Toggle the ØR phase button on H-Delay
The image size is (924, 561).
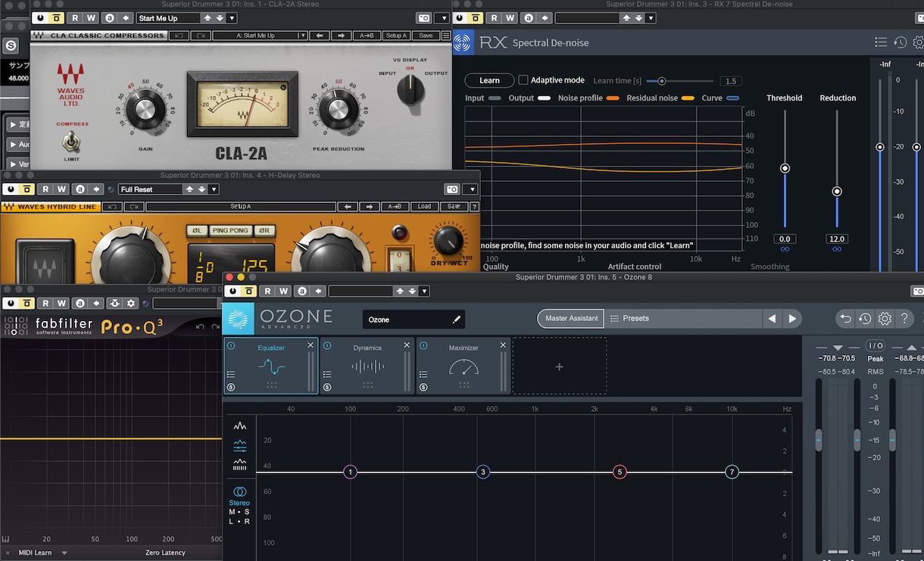point(264,231)
